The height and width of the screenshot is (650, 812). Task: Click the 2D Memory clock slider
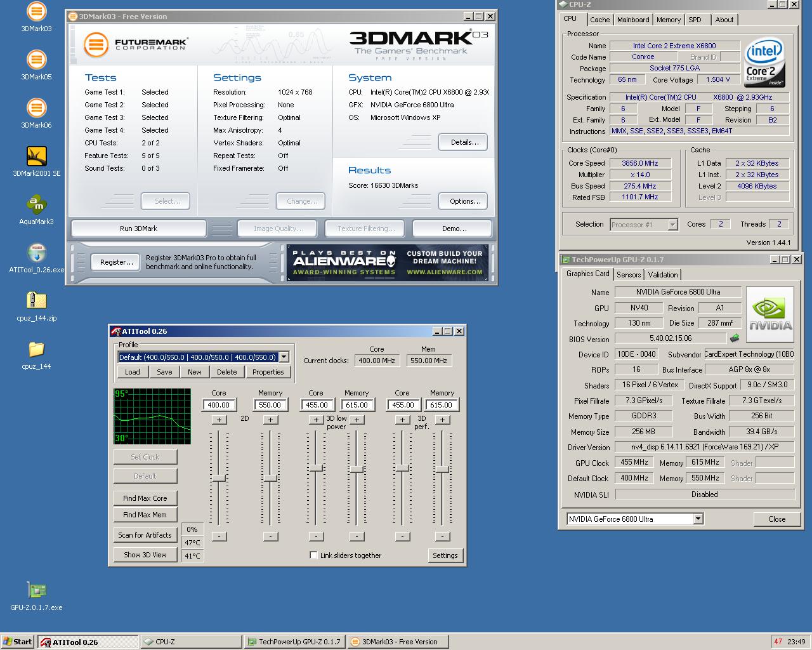pyautogui.click(x=270, y=478)
